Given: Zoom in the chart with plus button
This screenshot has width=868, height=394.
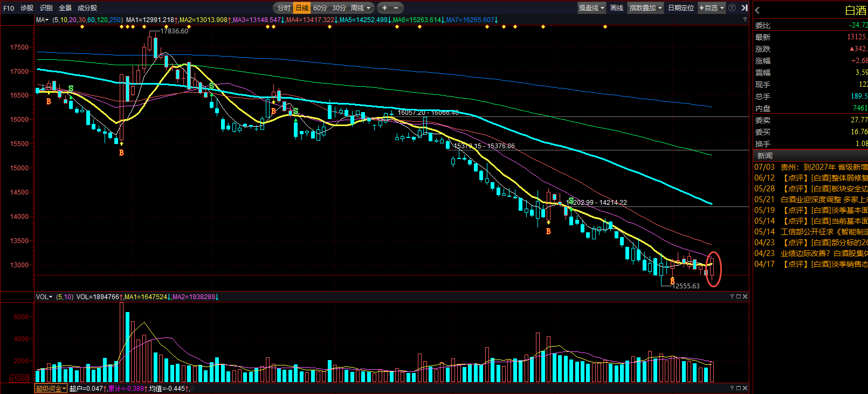Looking at the screenshot, I should point(384,8).
